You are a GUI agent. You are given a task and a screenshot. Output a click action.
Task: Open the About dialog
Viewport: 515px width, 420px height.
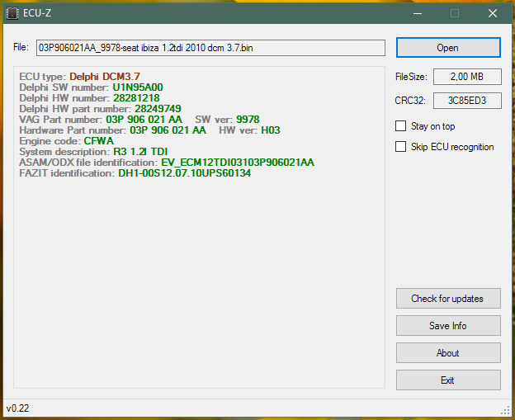448,353
